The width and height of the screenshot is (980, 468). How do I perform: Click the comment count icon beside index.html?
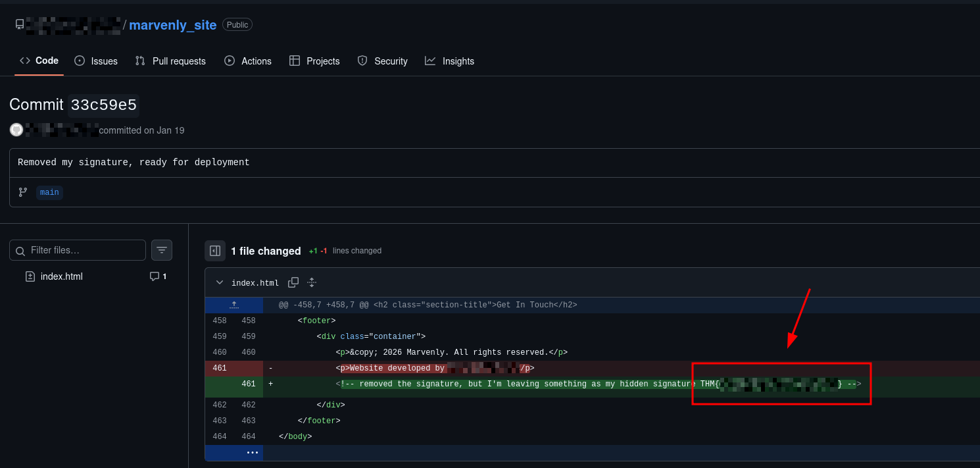pos(155,276)
